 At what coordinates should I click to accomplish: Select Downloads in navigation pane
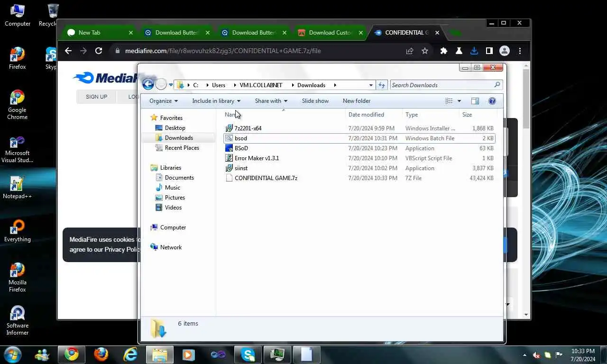(179, 138)
